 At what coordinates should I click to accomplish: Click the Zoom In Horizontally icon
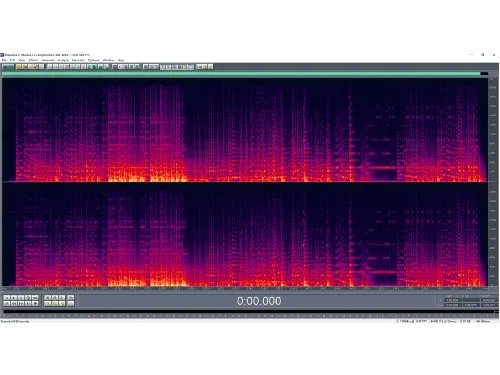48,298
